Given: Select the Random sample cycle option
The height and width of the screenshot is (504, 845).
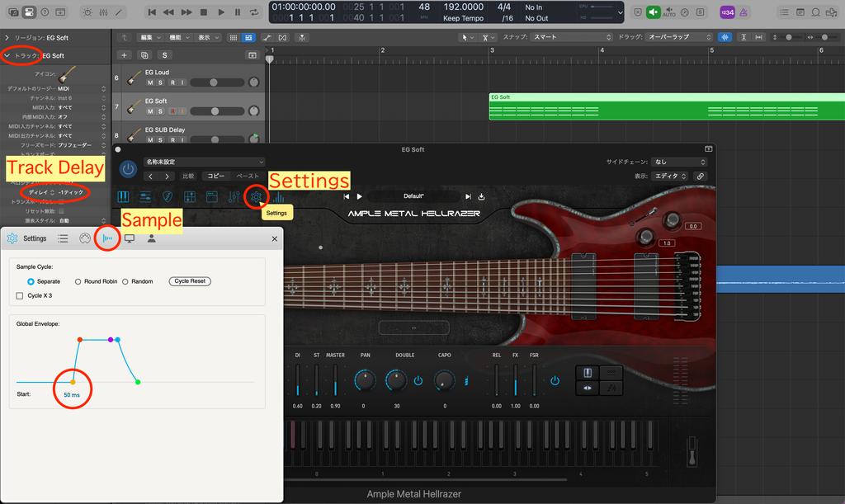Looking at the screenshot, I should click(x=125, y=281).
